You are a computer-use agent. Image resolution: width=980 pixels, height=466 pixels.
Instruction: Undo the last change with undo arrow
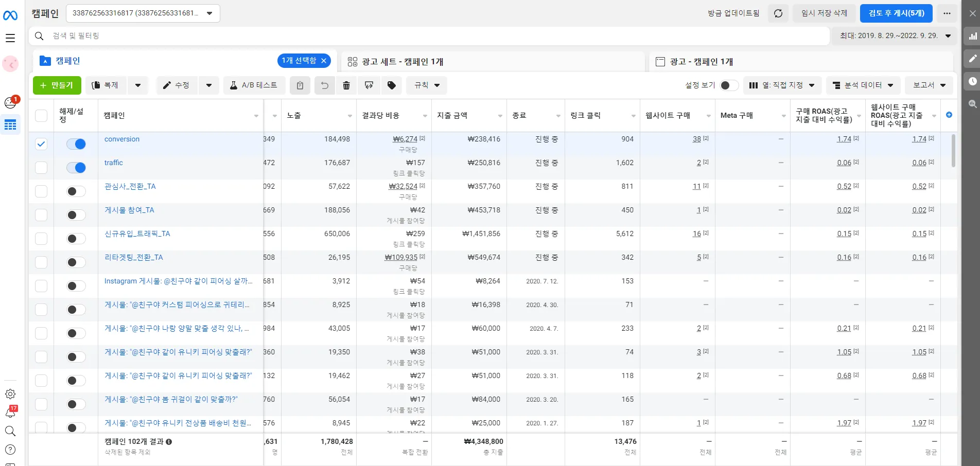(x=324, y=85)
